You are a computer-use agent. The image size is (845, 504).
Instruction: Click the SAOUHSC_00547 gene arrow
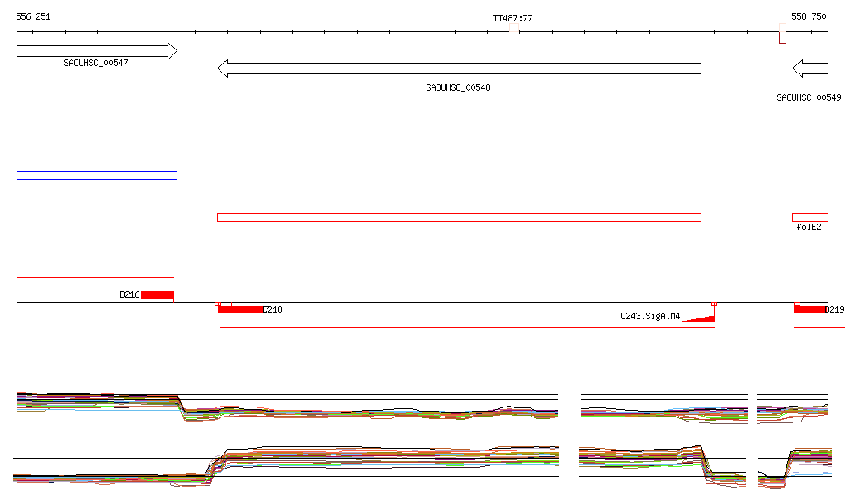pyautogui.click(x=97, y=51)
